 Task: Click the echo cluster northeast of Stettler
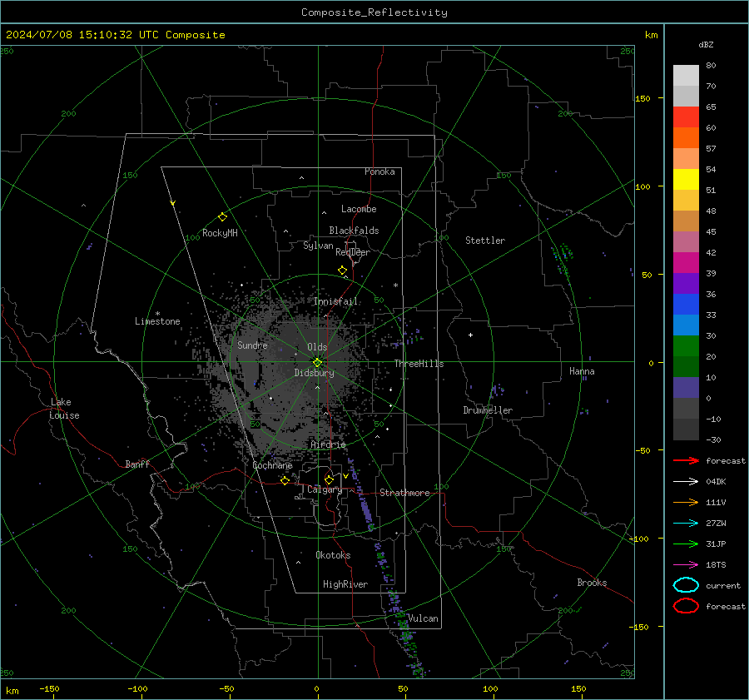tap(563, 259)
